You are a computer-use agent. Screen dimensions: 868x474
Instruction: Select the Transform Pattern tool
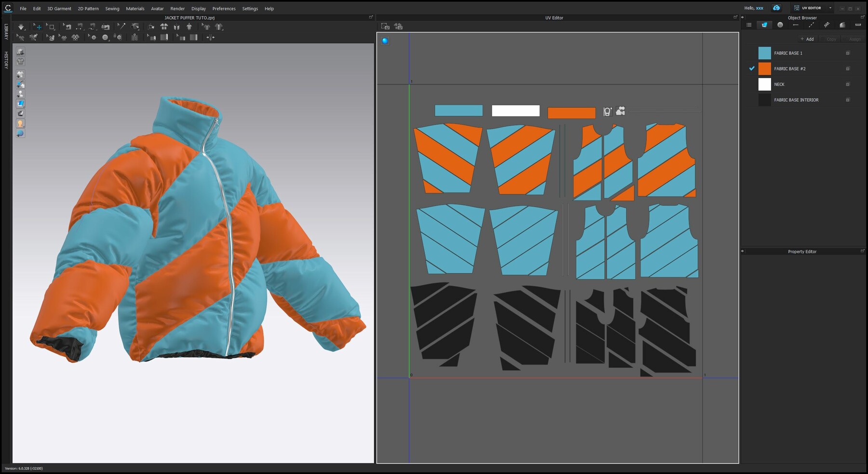coord(38,27)
